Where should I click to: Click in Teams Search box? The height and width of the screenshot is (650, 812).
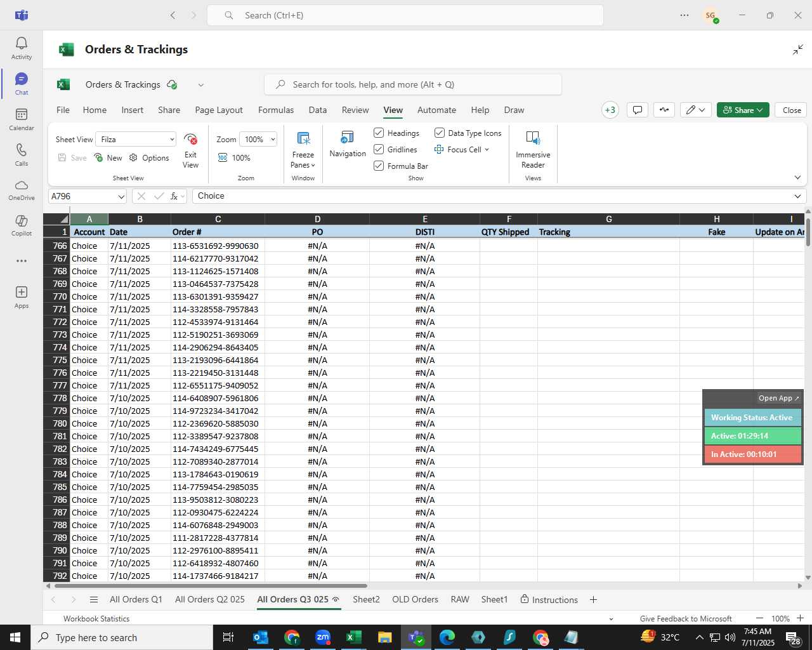(x=405, y=15)
